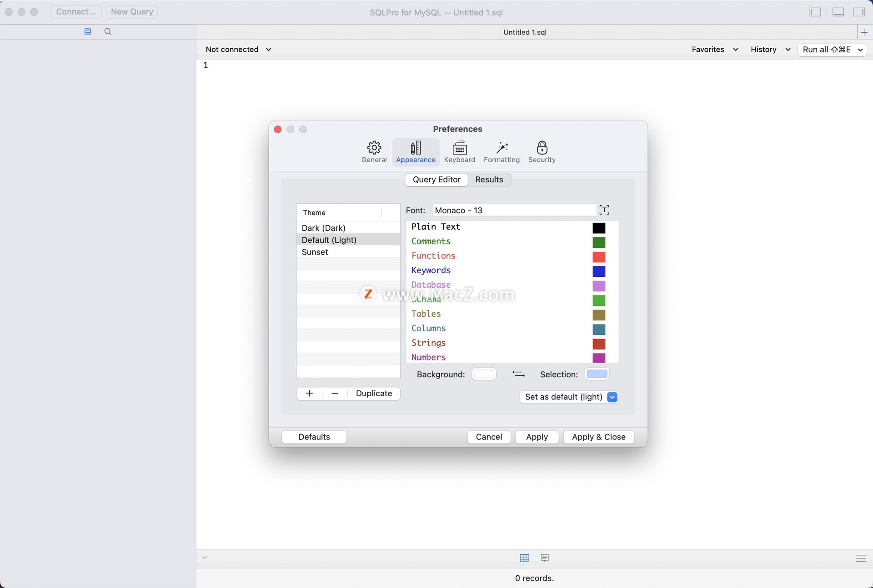Open the General preferences tab

[374, 152]
